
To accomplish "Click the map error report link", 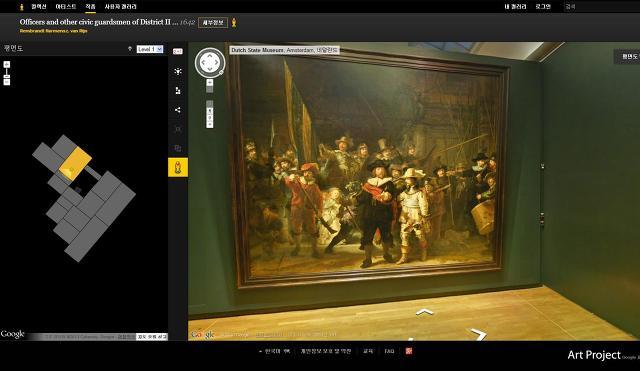I will pos(152,337).
